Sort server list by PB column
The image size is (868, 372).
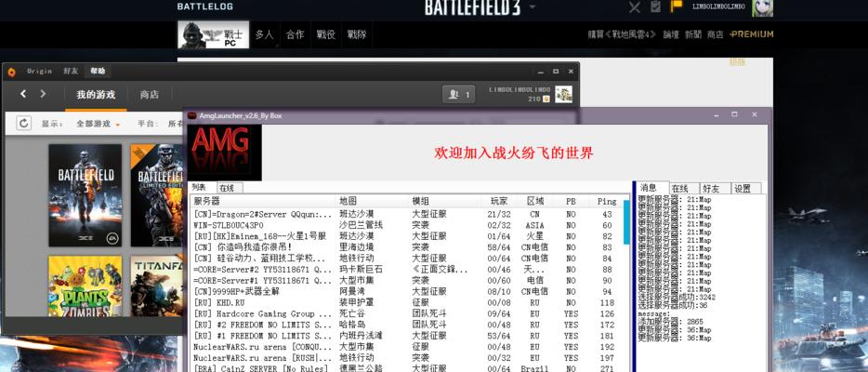click(x=571, y=201)
